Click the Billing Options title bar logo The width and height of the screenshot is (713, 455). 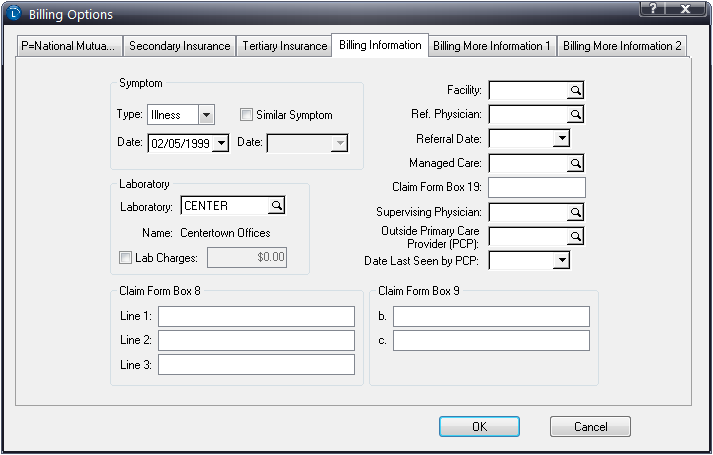click(14, 14)
